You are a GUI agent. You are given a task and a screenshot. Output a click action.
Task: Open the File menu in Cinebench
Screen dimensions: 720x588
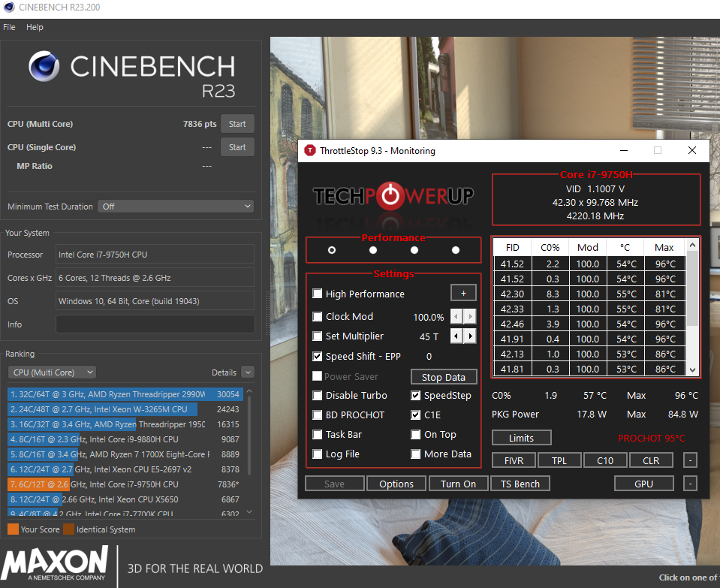(9, 27)
